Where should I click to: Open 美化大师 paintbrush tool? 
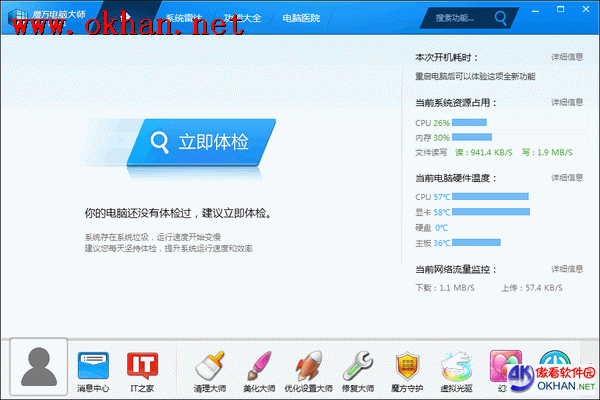click(x=259, y=372)
